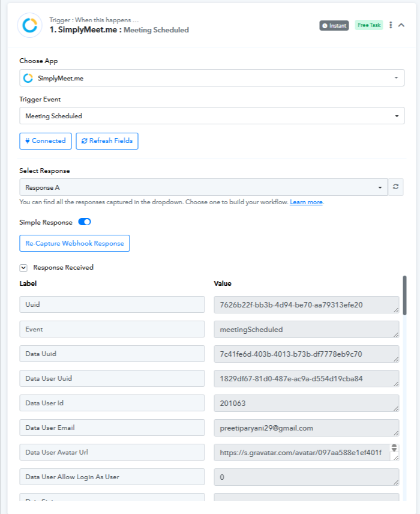Click the Data User Email label field

112,428
